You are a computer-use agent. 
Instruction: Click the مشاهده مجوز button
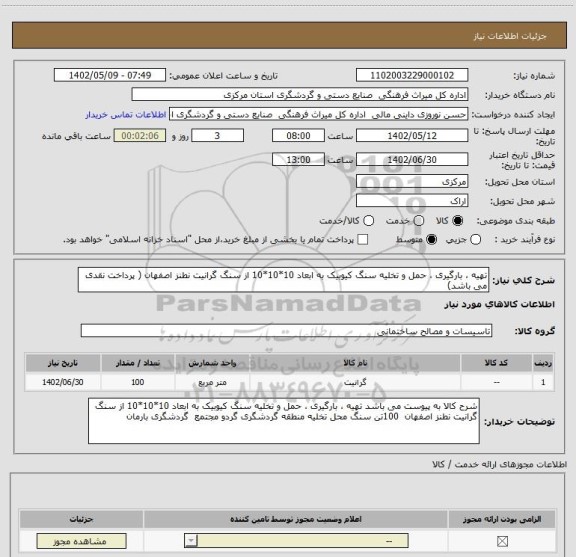81,542
